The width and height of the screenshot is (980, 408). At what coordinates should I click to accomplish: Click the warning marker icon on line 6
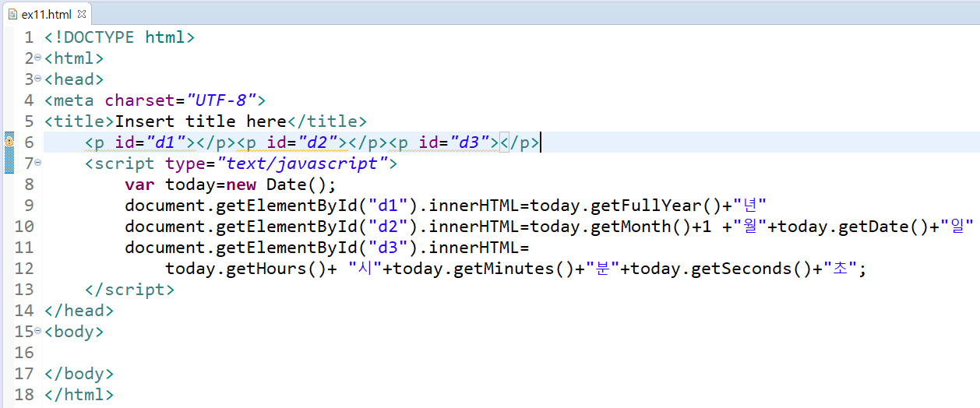pos(9,142)
